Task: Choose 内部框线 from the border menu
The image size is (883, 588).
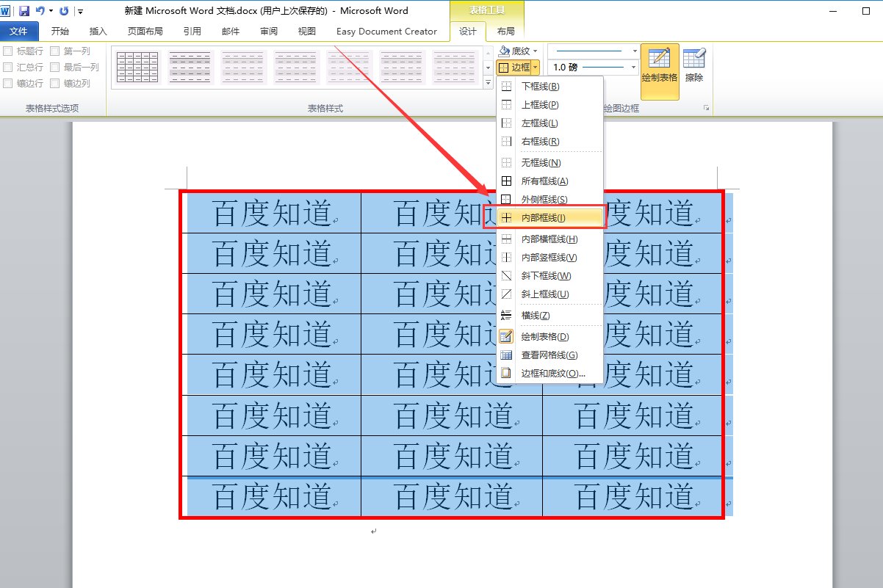Action: click(x=544, y=217)
